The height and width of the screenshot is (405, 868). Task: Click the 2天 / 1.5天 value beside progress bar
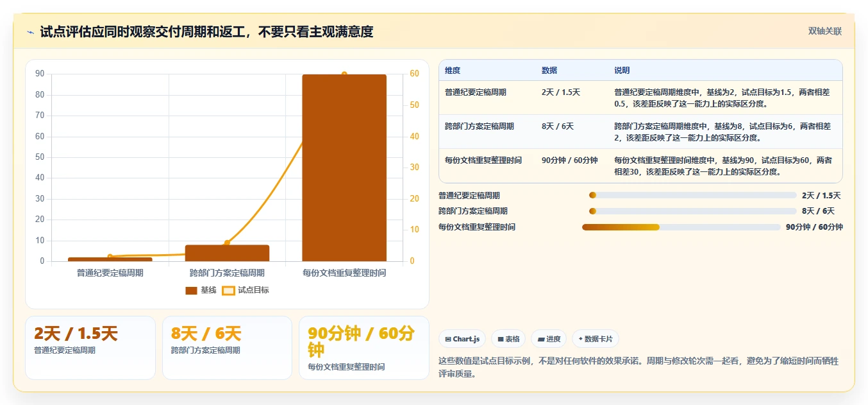[821, 196]
